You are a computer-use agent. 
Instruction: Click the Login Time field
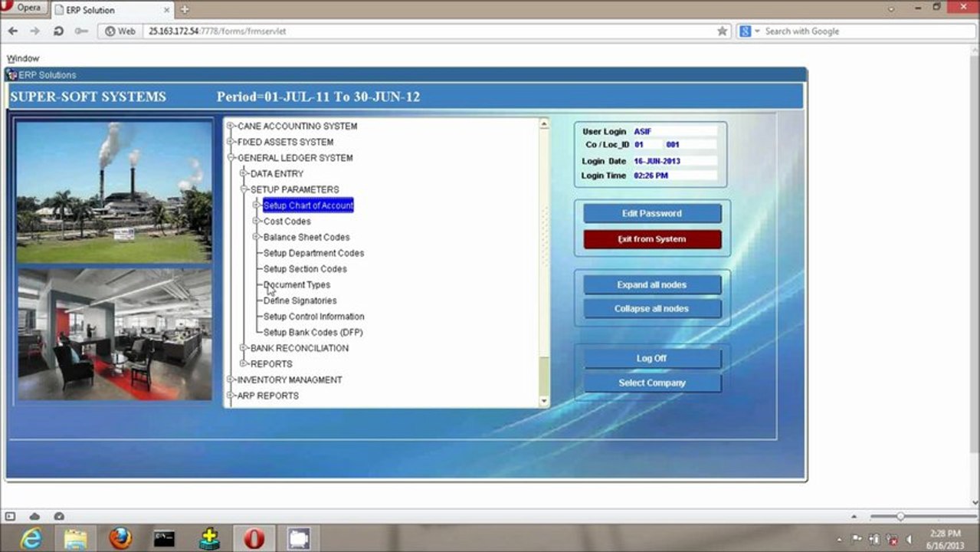(x=674, y=176)
